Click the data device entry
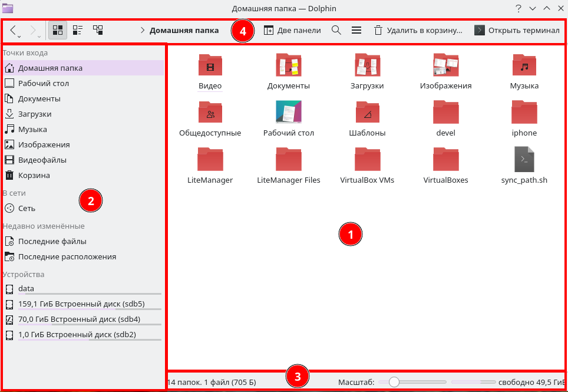The image size is (568, 392). pyautogui.click(x=26, y=288)
